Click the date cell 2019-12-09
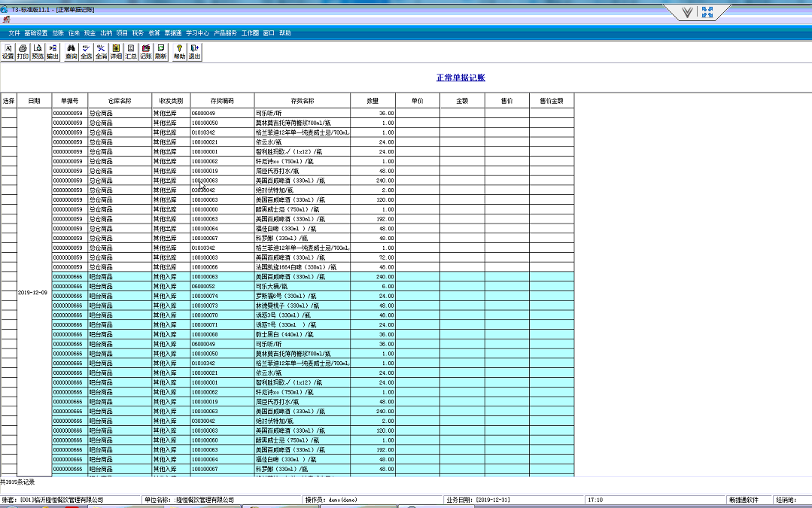The height and width of the screenshot is (508, 812). coord(32,293)
